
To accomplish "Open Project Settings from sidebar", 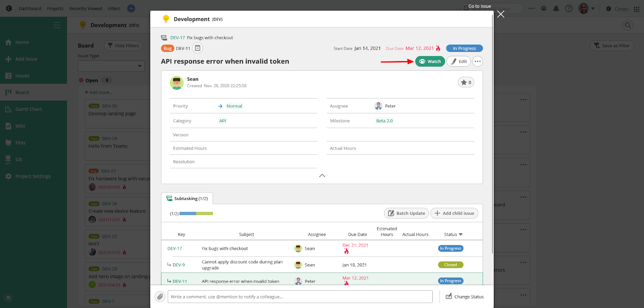I will (33, 177).
